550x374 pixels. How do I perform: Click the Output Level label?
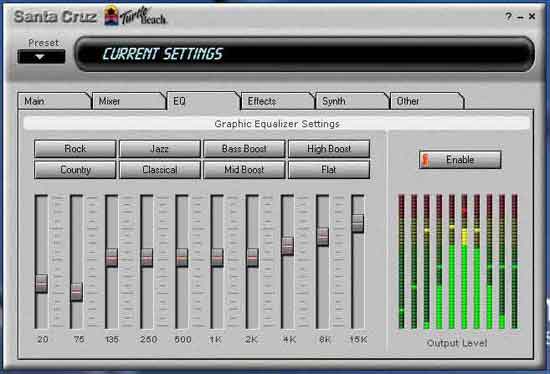pos(457,343)
